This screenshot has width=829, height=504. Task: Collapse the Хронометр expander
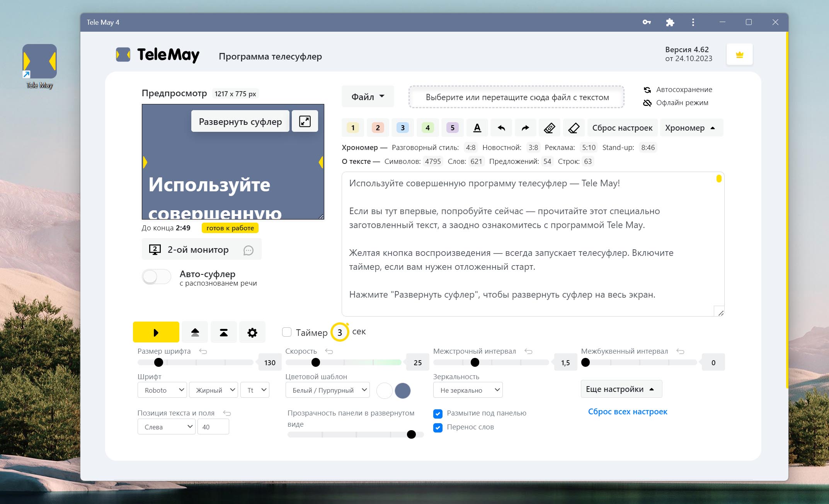[x=691, y=128]
